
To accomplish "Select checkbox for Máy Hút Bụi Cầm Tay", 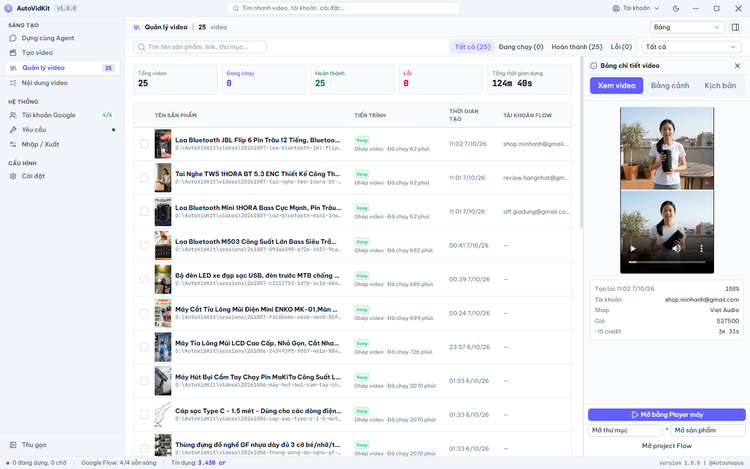I will pyautogui.click(x=144, y=381).
